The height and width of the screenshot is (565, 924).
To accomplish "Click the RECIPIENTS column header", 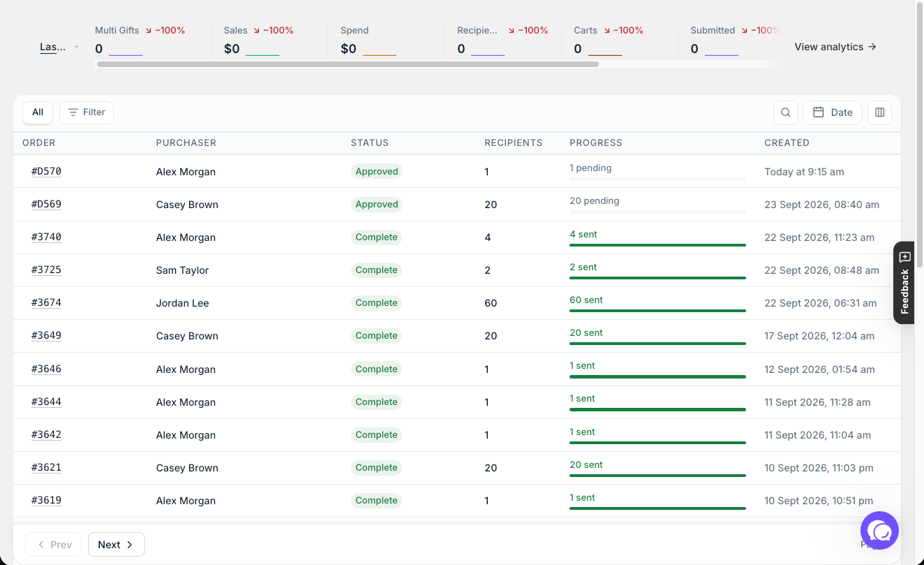I will click(514, 142).
